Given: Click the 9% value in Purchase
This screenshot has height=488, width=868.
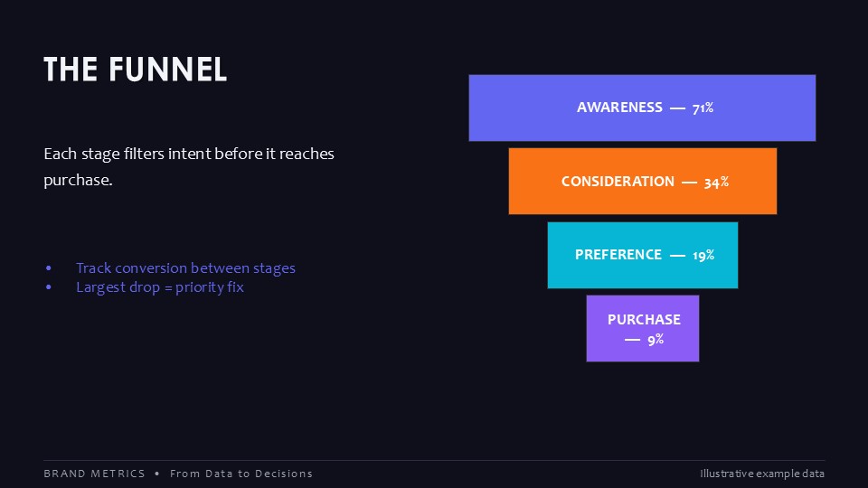Looking at the screenshot, I should click(x=656, y=339).
